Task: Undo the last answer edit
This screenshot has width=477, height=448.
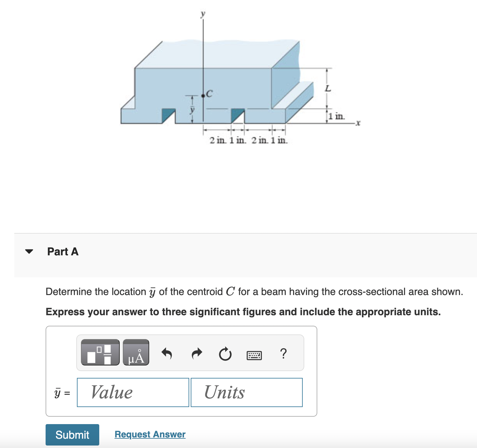Action: pos(166,354)
